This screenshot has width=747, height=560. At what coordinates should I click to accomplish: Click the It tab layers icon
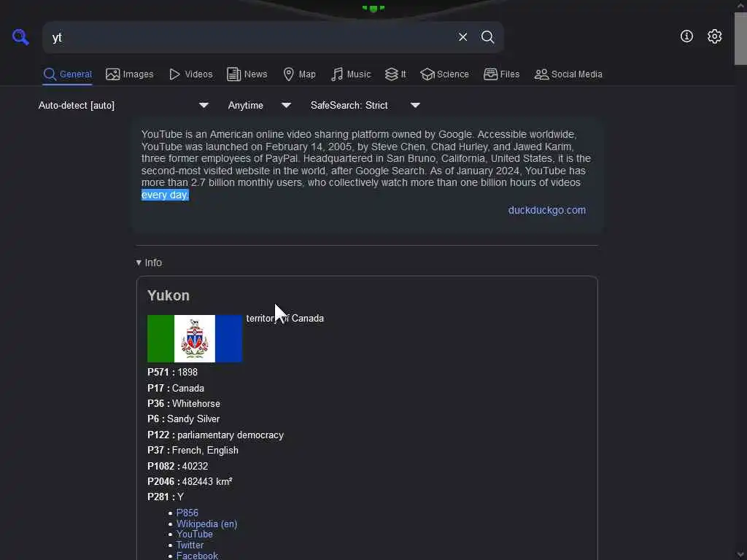(391, 74)
